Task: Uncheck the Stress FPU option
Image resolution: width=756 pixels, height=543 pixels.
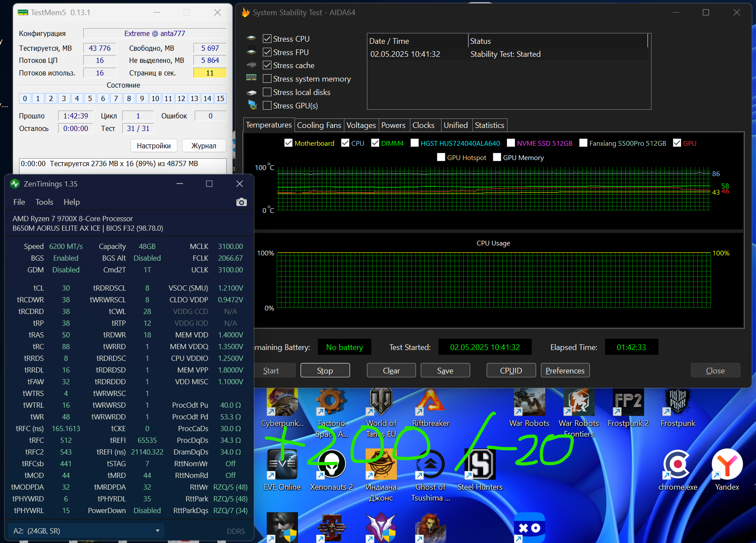Action: tap(267, 52)
